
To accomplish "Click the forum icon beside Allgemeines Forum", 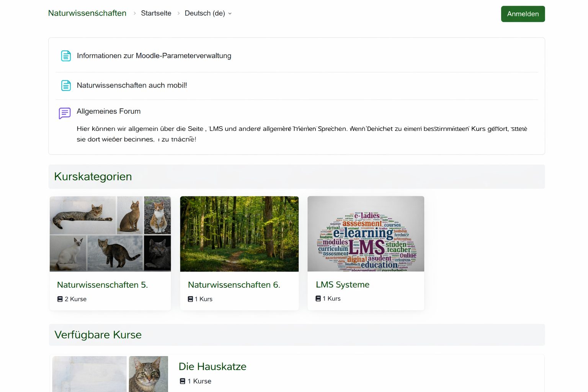I will coord(65,113).
